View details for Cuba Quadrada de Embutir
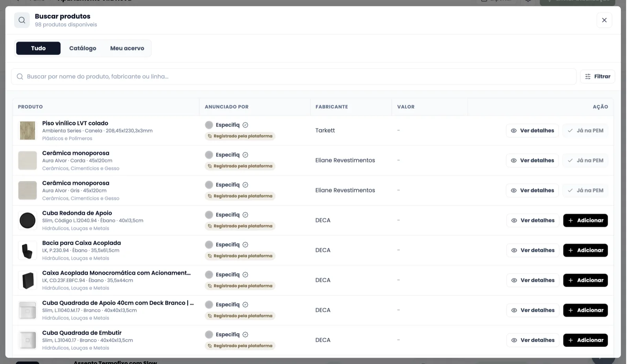The height and width of the screenshot is (364, 628). [533, 340]
